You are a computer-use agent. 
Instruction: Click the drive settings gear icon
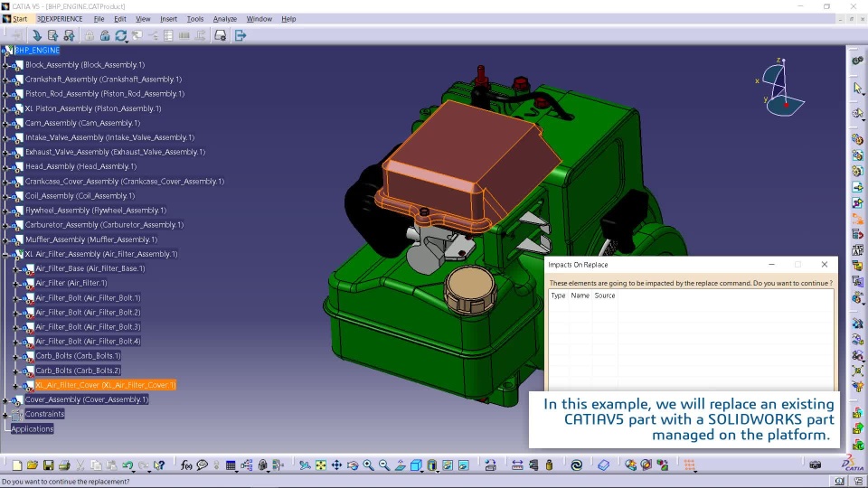pyautogui.click(x=221, y=35)
